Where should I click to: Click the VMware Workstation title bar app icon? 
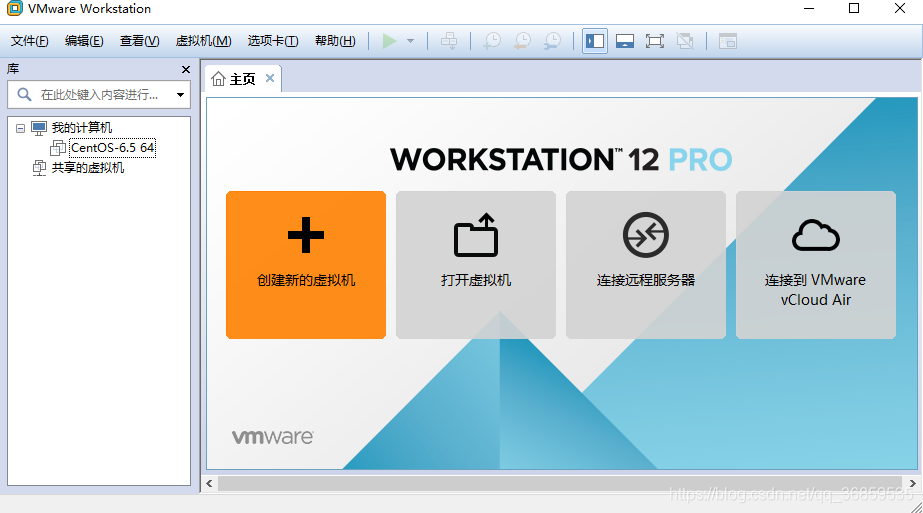15,8
